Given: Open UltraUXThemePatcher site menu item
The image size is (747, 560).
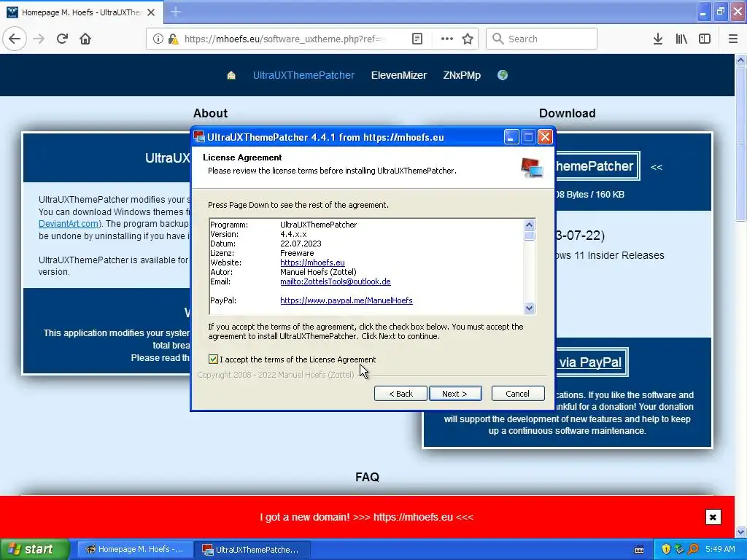Looking at the screenshot, I should click(303, 75).
